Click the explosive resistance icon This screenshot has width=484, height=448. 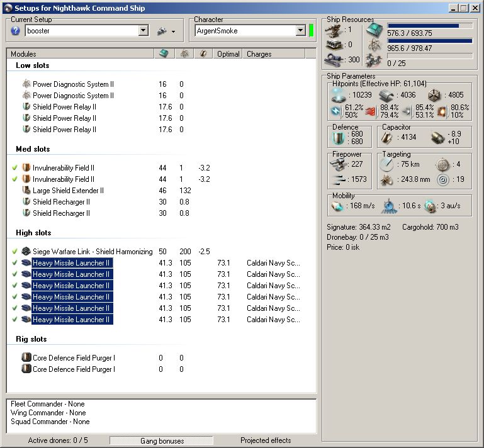(442, 111)
